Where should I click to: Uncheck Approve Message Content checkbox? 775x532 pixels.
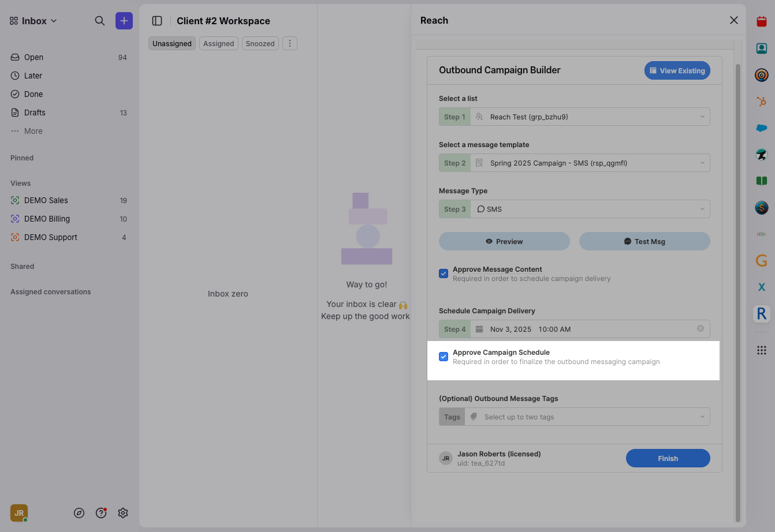[x=444, y=274]
